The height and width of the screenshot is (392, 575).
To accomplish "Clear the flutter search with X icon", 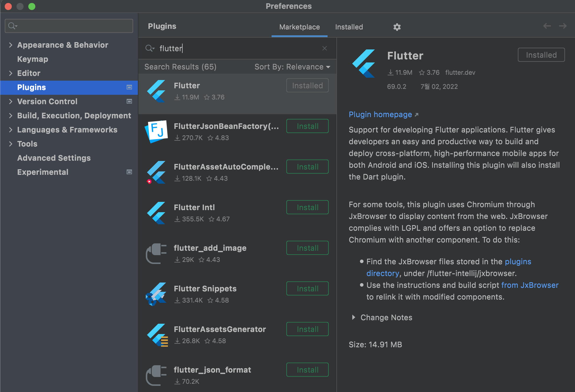I will pos(324,48).
